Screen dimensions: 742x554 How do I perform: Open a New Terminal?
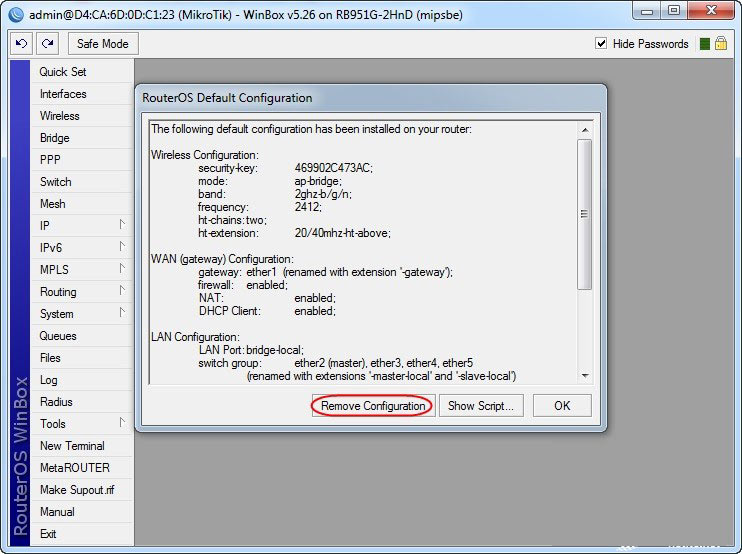click(82, 446)
